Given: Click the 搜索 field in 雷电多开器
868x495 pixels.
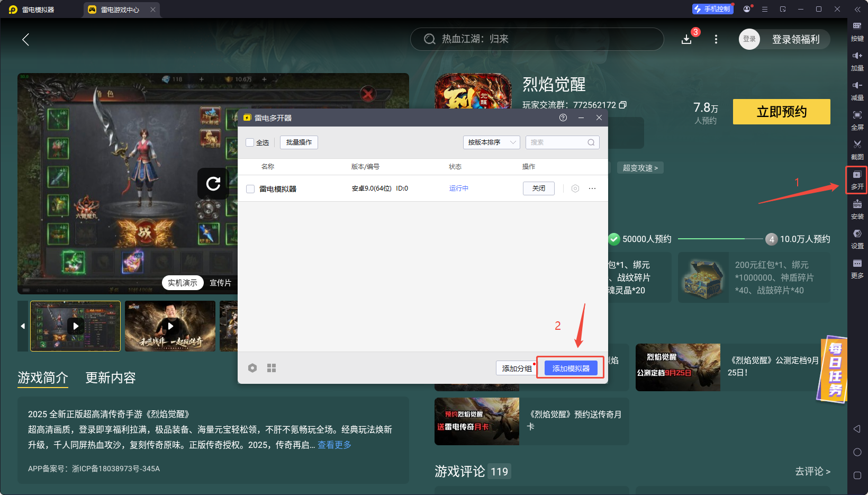Looking at the screenshot, I should coord(563,142).
